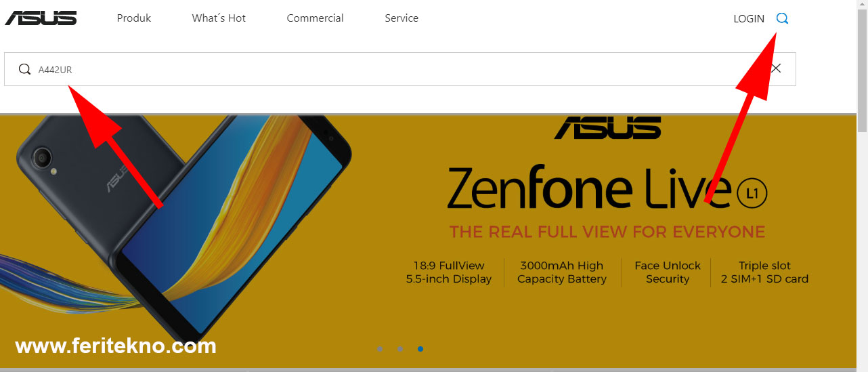
Task: Click the LOGIN link
Action: click(x=749, y=19)
